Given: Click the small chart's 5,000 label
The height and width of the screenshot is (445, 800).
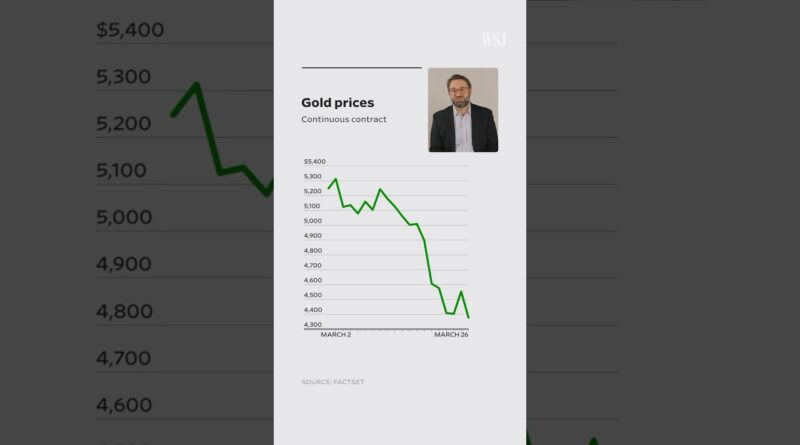Looking at the screenshot, I should tap(313, 221).
